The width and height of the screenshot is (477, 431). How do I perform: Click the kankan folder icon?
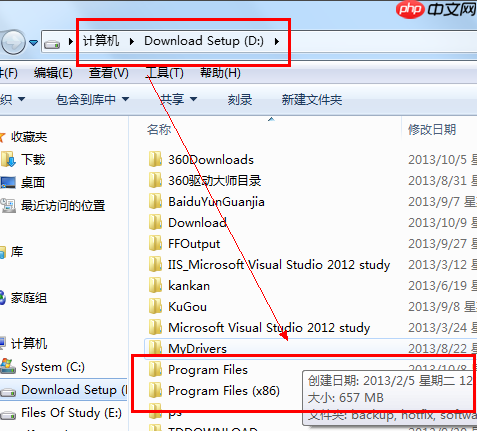point(155,285)
